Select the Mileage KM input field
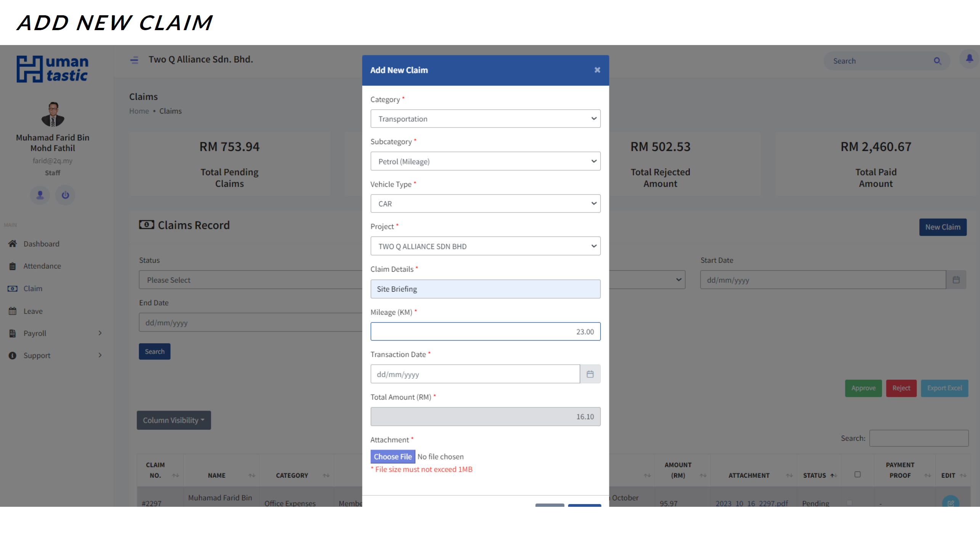The image size is (980, 548). coord(485,330)
